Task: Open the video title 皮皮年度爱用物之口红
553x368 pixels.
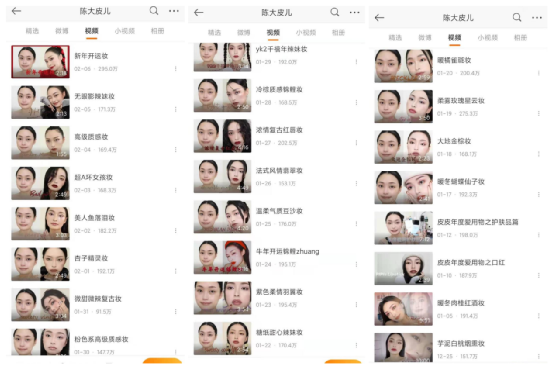Action: coord(471,263)
